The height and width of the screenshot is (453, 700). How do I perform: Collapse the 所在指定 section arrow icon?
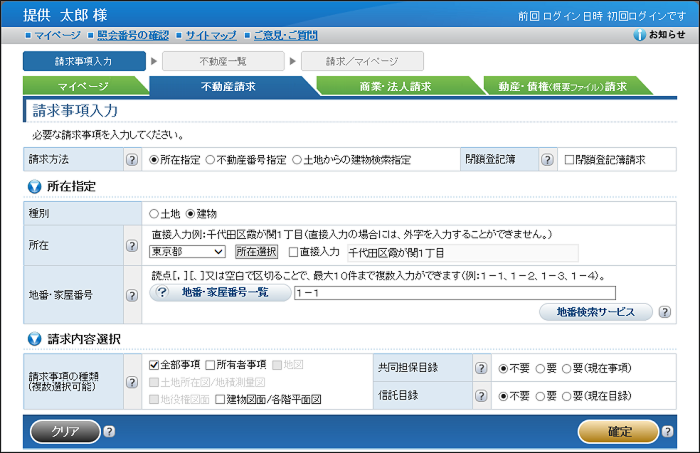click(x=34, y=187)
